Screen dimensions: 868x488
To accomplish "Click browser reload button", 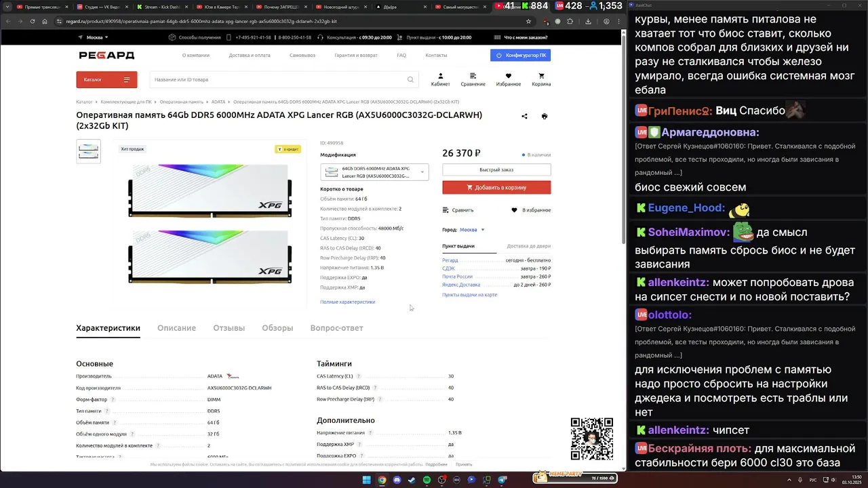I will (x=31, y=21).
